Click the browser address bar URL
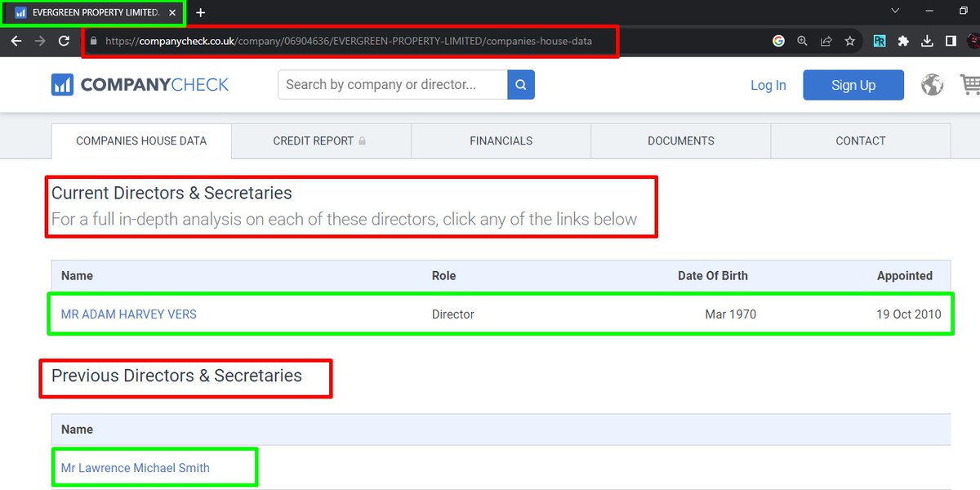 coord(349,41)
